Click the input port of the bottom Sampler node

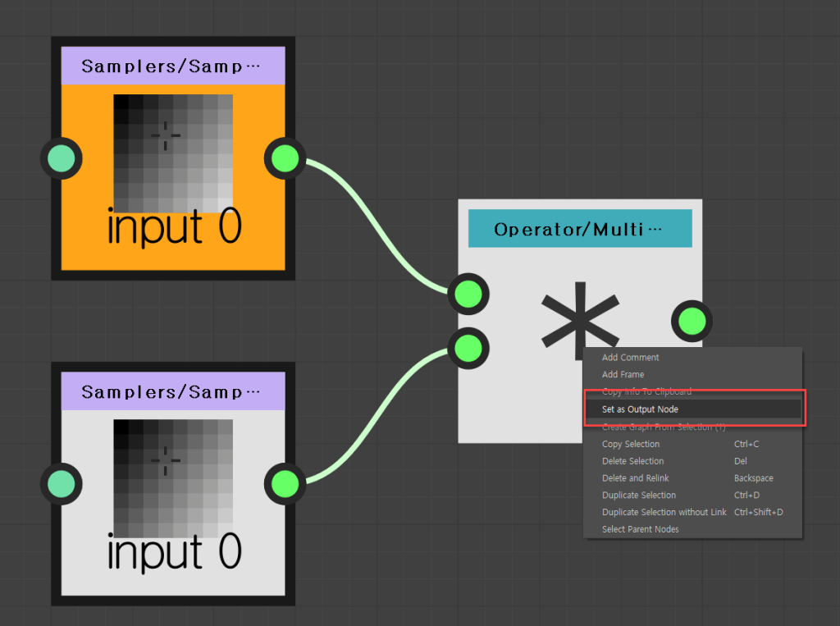(x=61, y=484)
